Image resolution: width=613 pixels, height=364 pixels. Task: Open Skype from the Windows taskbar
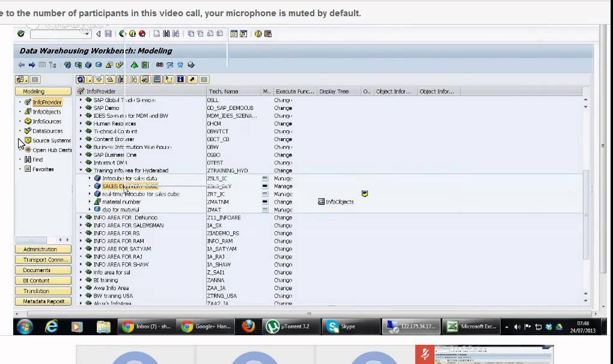click(351, 327)
